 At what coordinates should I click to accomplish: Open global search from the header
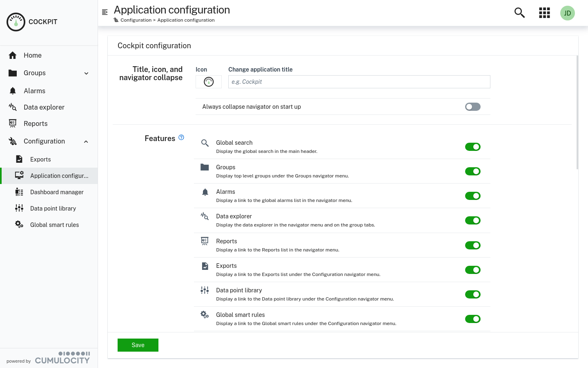click(519, 13)
